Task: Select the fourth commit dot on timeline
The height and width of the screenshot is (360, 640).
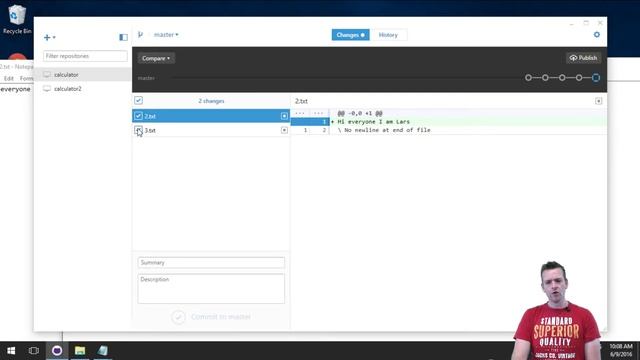Action: coord(579,78)
